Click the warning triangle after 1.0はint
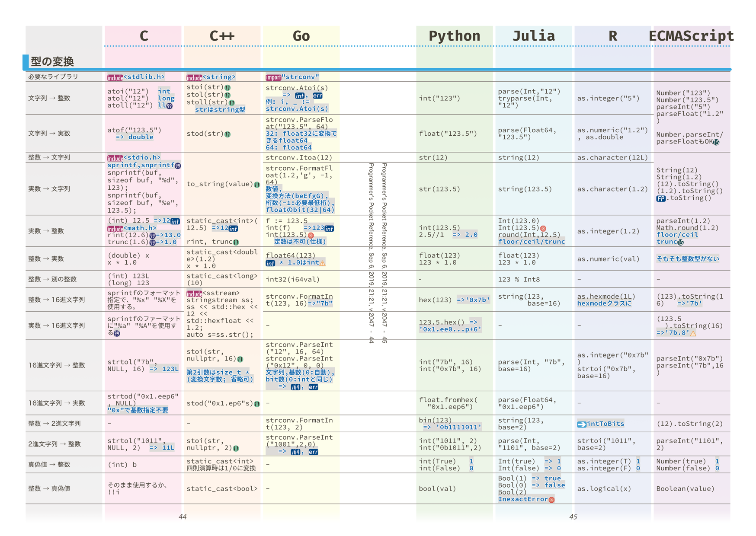Viewport: 756px width, 536px height. click(323, 263)
